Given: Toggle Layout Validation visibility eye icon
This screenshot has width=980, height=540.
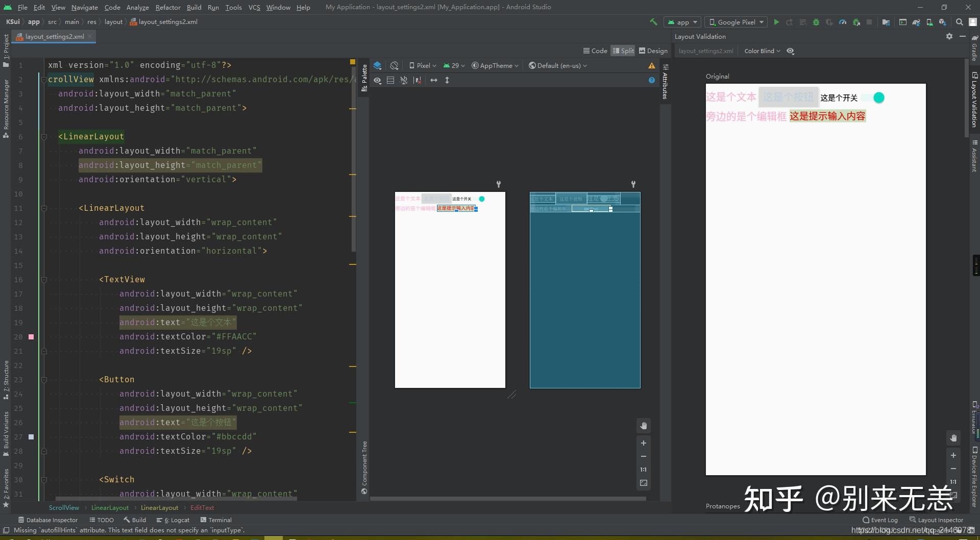Looking at the screenshot, I should pyautogui.click(x=791, y=51).
